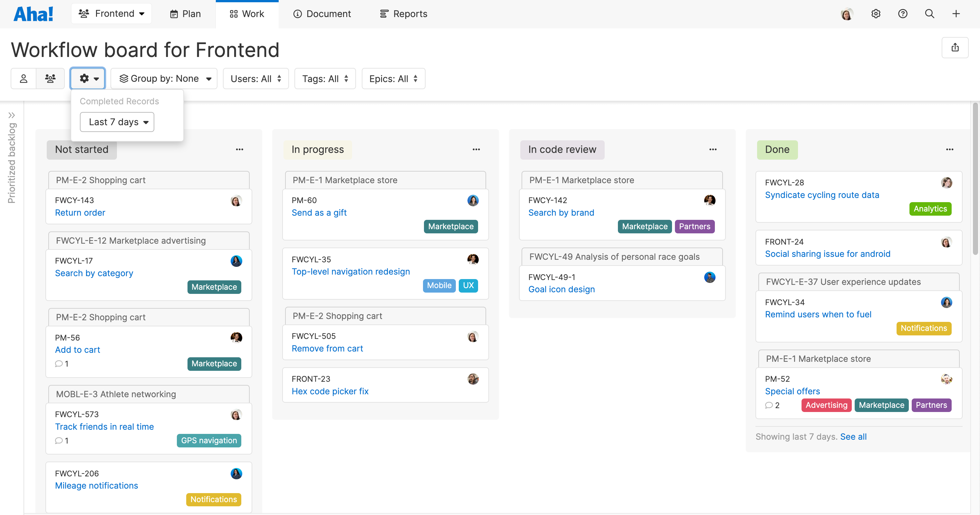980x515 pixels.
Task: Click the plus icon to create a record
Action: (x=956, y=14)
